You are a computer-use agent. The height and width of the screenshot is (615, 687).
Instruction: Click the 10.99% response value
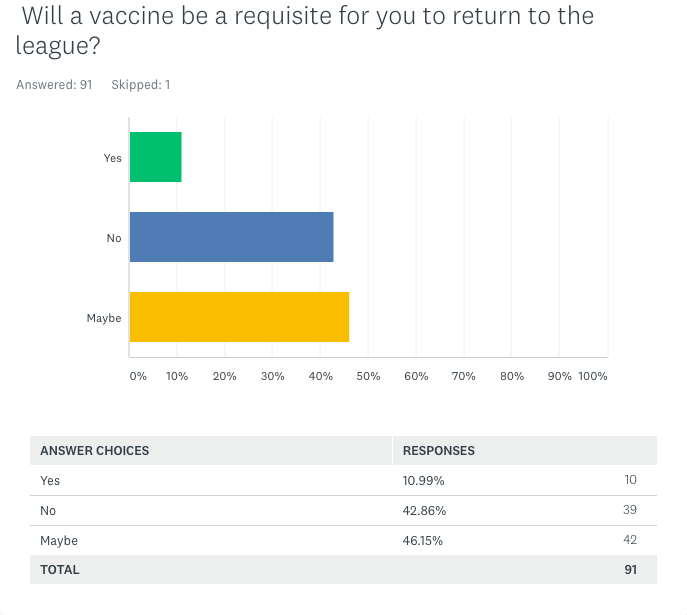(x=423, y=481)
